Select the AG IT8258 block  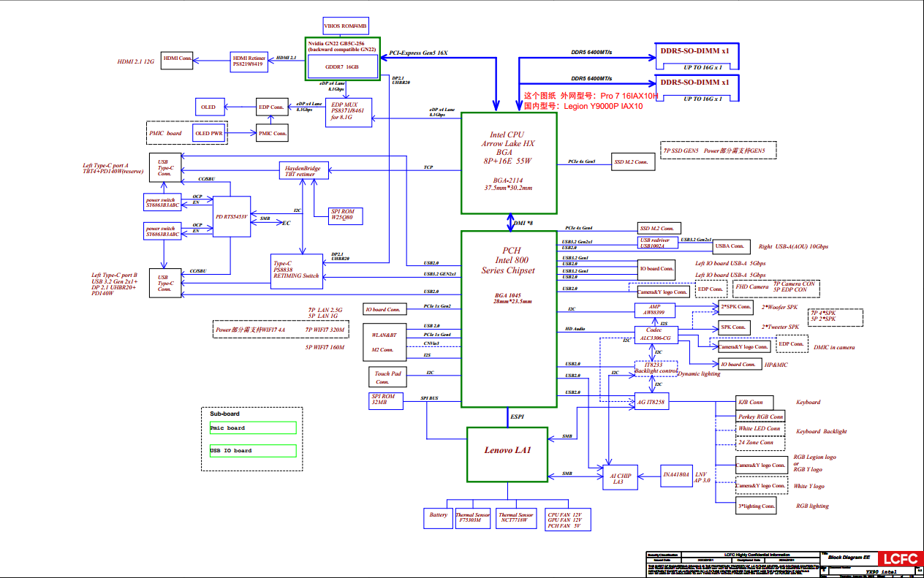[x=651, y=402]
